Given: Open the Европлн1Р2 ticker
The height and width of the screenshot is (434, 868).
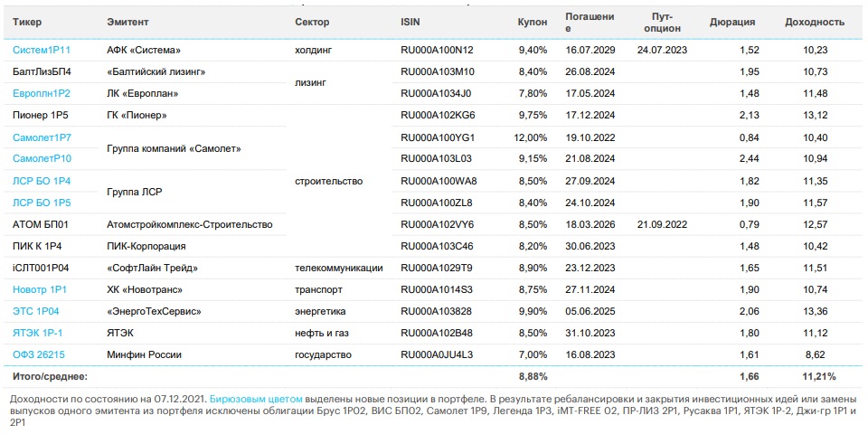Looking at the screenshot, I should pyautogui.click(x=41, y=93).
